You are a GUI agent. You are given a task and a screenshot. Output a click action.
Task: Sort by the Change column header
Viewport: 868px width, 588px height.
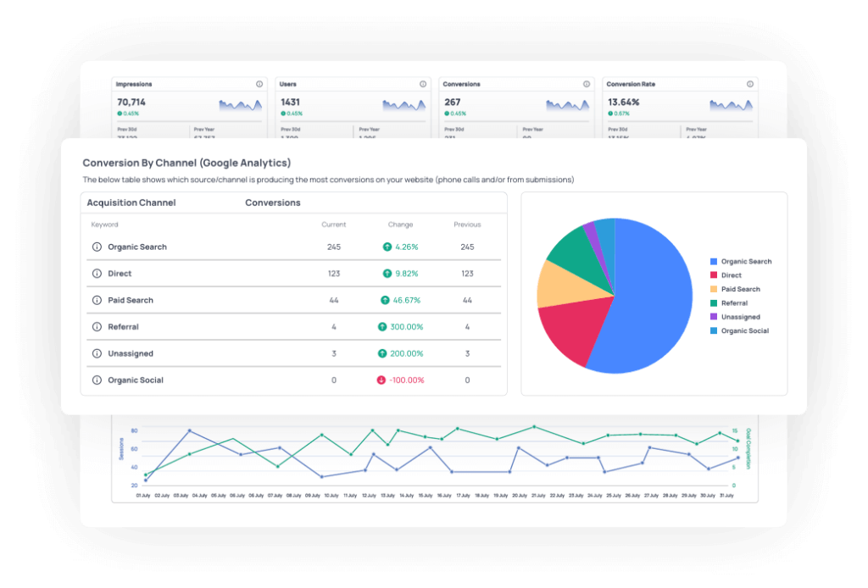(x=400, y=225)
